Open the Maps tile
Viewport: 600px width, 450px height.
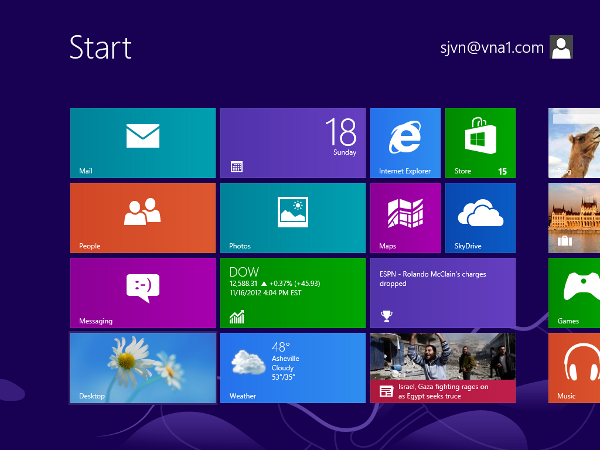(x=405, y=218)
